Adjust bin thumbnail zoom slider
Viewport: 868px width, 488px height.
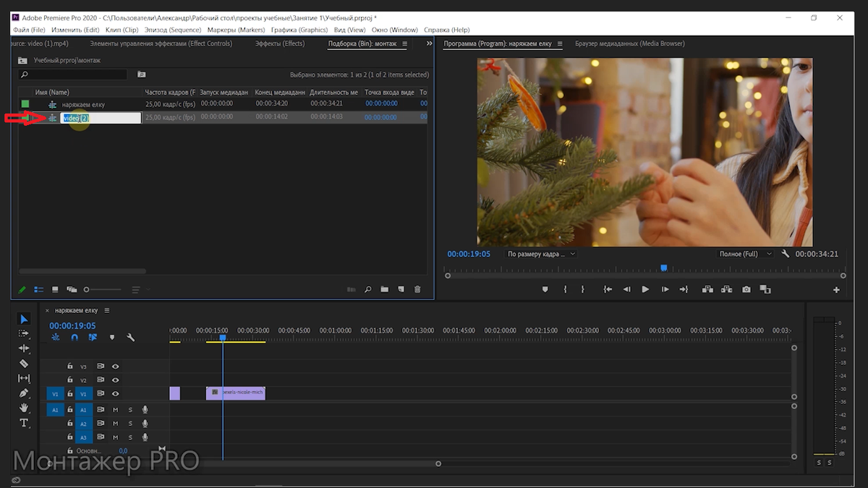[x=87, y=289]
